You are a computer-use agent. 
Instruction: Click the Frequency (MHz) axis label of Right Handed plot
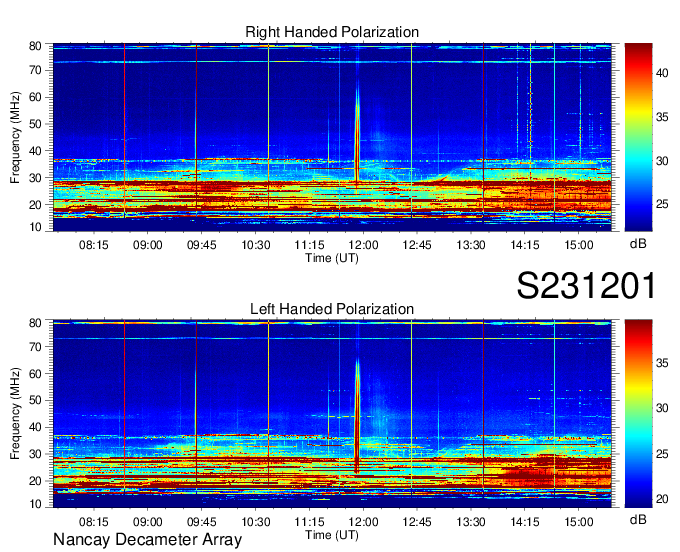[x=15, y=137]
